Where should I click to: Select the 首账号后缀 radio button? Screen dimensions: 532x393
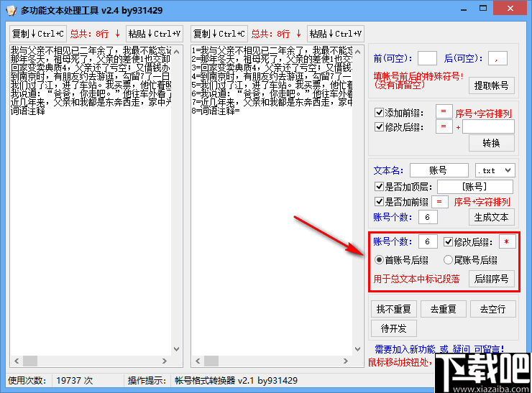point(379,260)
